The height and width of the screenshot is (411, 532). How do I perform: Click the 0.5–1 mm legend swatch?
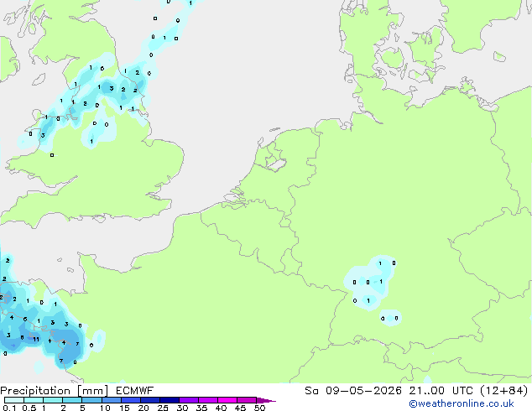pos(34,400)
